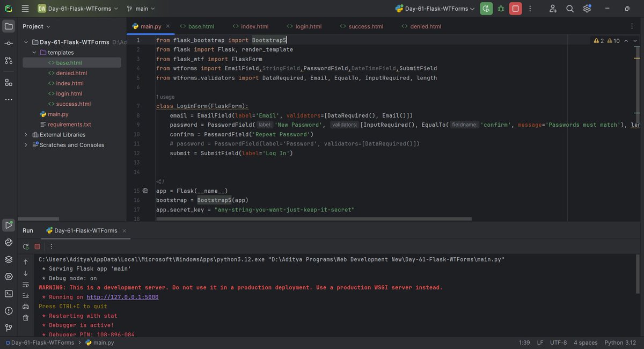Switch to success.html editor tab
The width and height of the screenshot is (644, 349).
pyautogui.click(x=362, y=26)
